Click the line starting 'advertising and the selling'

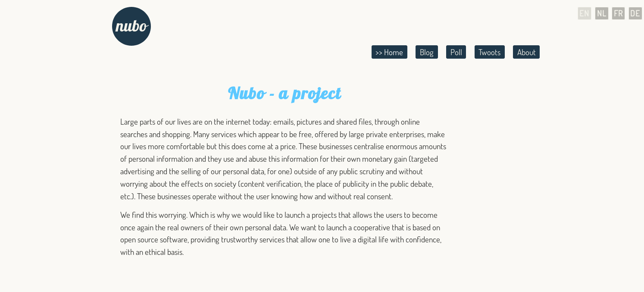point(272,171)
